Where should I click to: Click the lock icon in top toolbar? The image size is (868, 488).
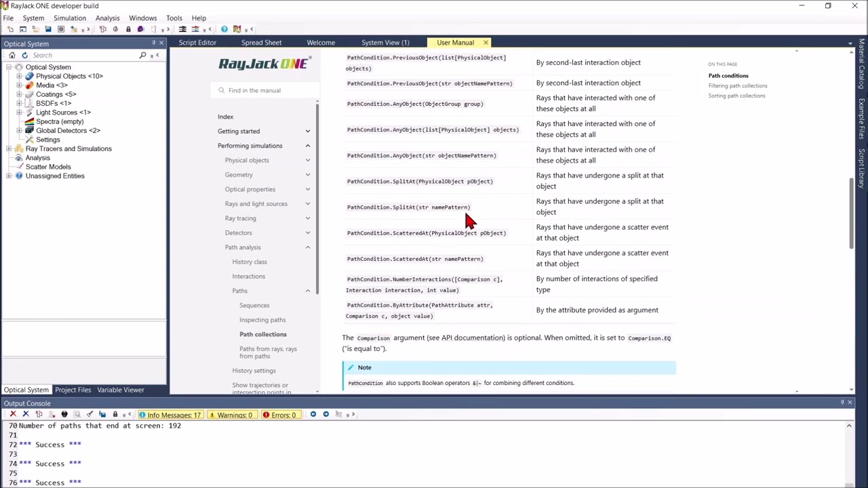128,29
